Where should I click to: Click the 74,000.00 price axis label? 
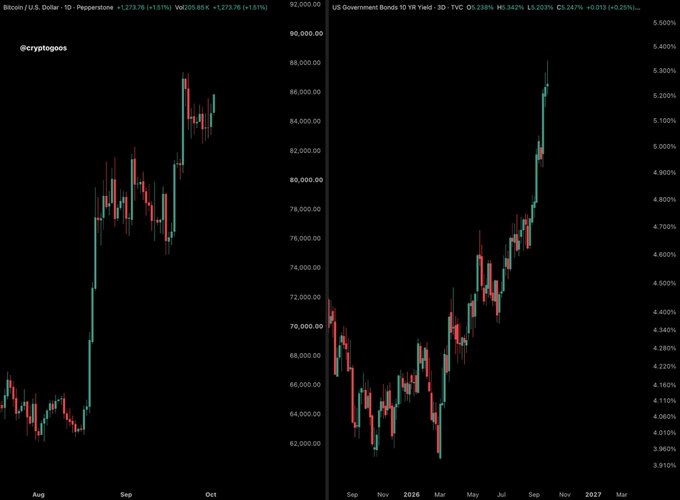[305, 268]
